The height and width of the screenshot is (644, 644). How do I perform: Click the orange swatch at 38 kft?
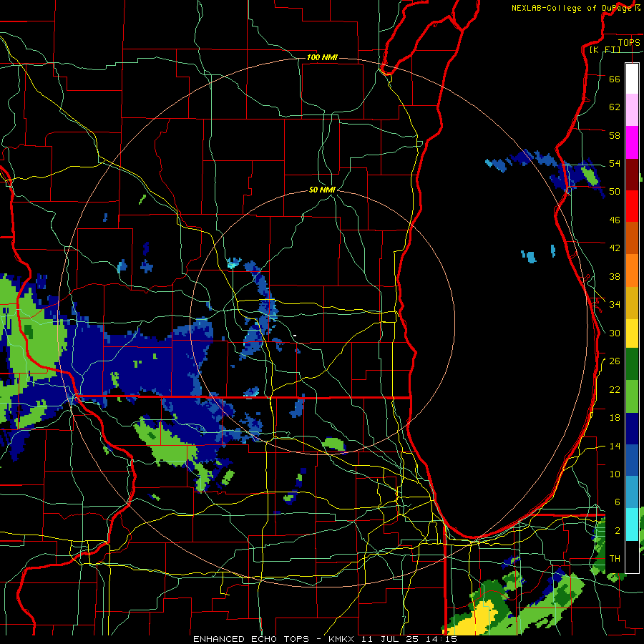click(632, 270)
